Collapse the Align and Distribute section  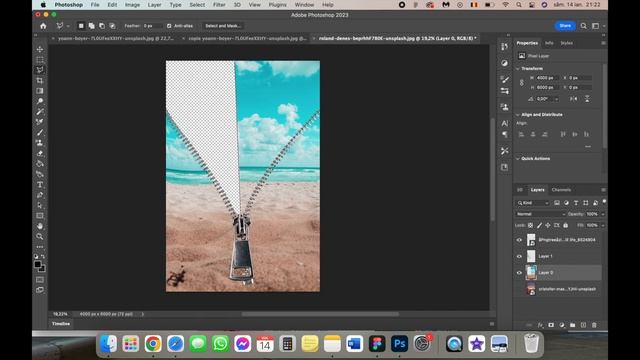pyautogui.click(x=518, y=115)
